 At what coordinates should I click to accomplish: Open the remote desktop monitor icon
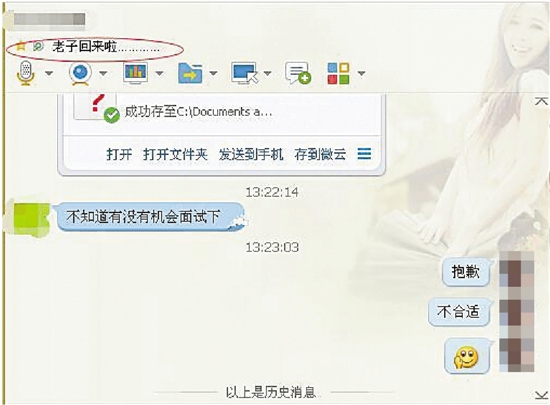[x=245, y=73]
